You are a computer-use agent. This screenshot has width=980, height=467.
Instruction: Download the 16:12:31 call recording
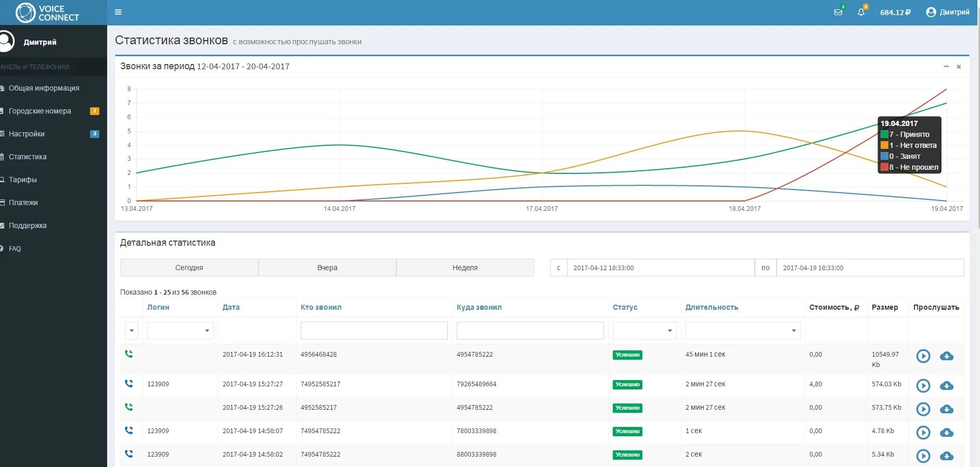tap(947, 356)
